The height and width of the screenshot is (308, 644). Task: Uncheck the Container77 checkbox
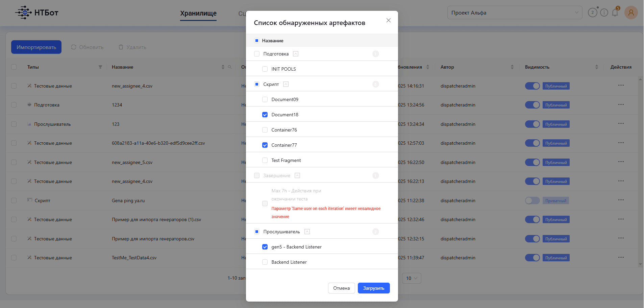click(x=265, y=145)
